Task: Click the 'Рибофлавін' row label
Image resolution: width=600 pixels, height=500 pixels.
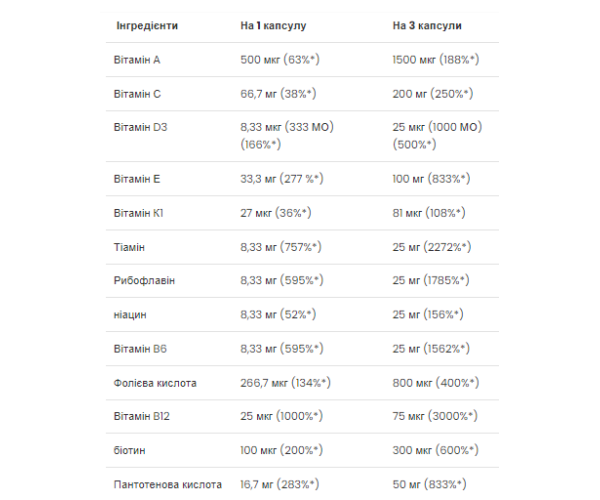Action: (145, 280)
